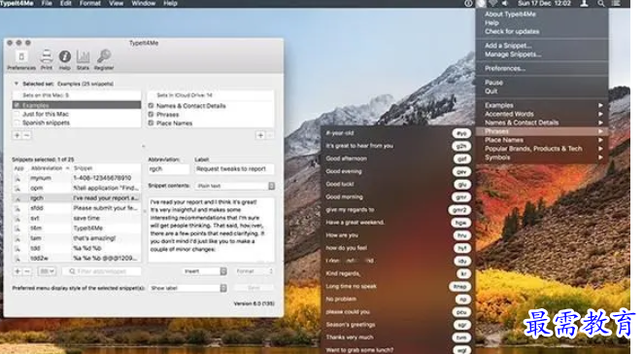644x354 pixels.
Task: Open the Insert dropdown below snippet text
Action: coord(204,271)
